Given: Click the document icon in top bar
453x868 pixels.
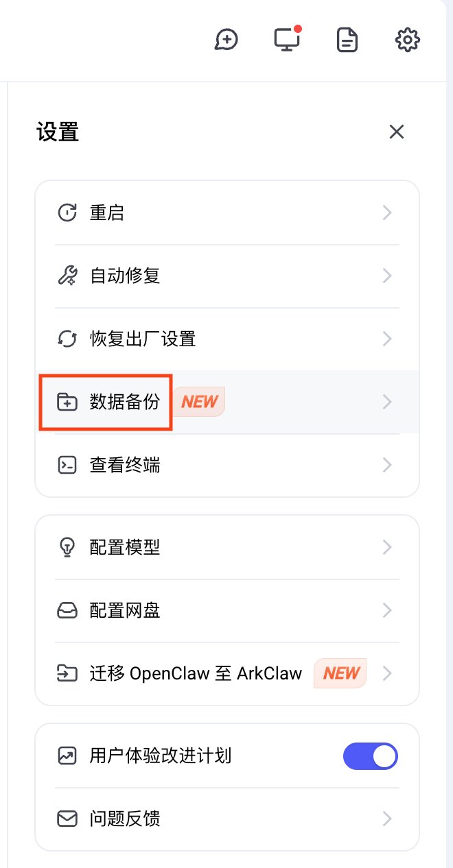Looking at the screenshot, I should (347, 40).
